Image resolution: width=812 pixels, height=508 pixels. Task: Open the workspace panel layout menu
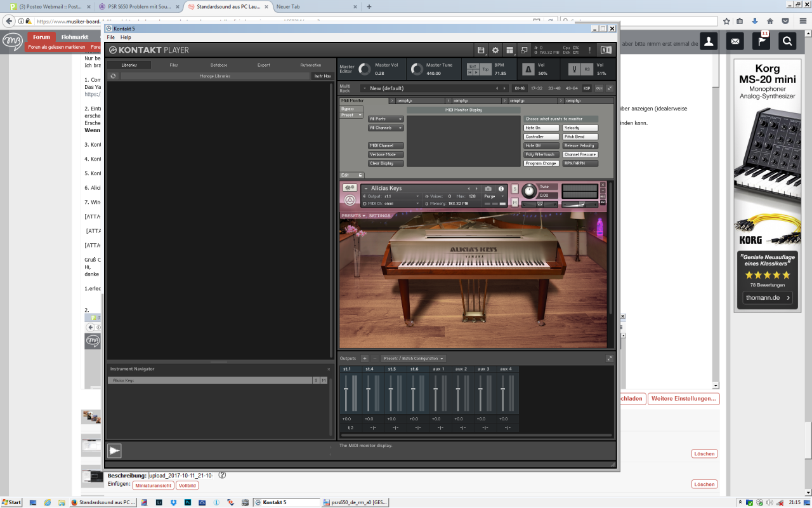(x=509, y=50)
